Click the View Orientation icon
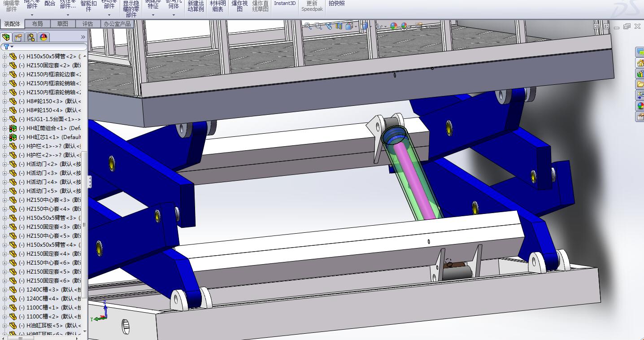Viewport: 644px width, 340px height. click(x=349, y=26)
